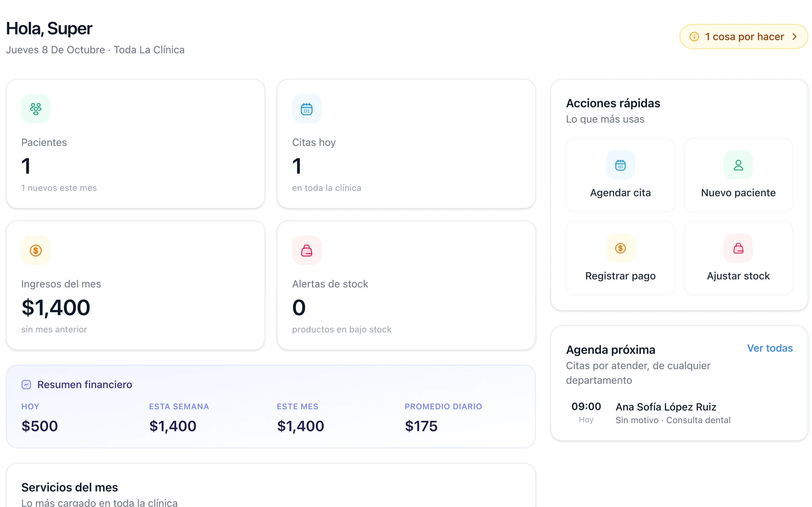Click the blue calendar icon in Citas hoy

click(307, 109)
